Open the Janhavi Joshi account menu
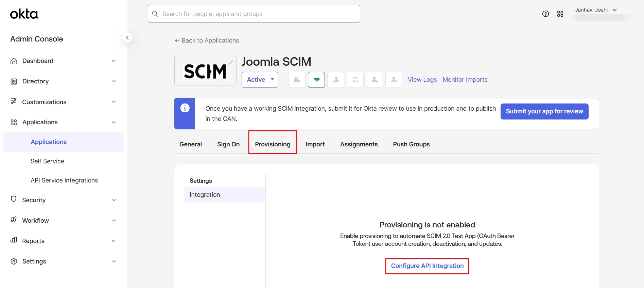644x288 pixels. pos(596,10)
